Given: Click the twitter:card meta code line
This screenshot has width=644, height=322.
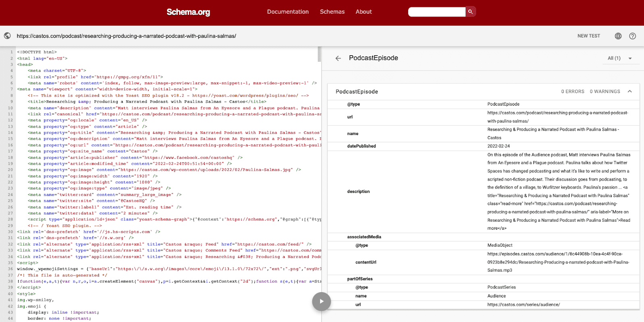Looking at the screenshot, I should tap(105, 195).
